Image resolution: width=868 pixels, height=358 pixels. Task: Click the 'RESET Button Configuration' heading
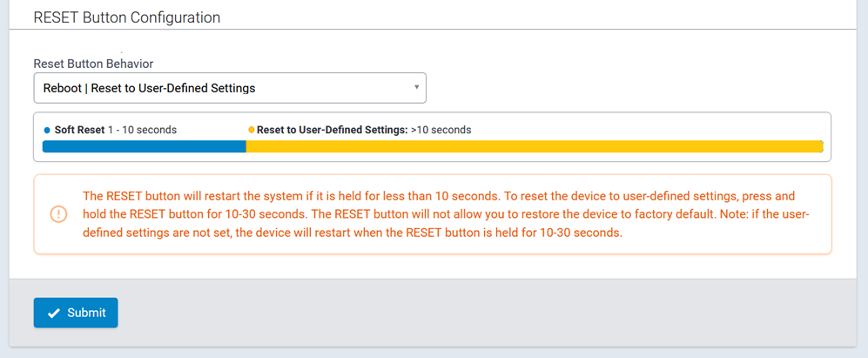point(127,17)
